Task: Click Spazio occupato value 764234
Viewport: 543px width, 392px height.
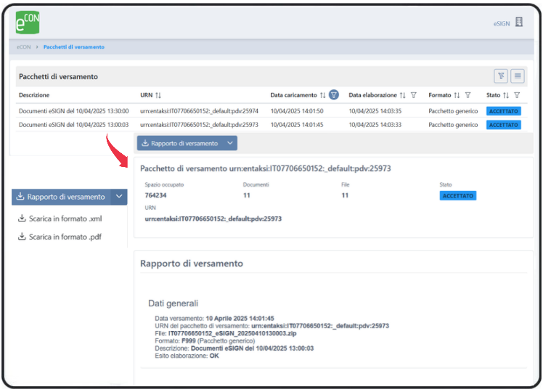Action: (155, 195)
